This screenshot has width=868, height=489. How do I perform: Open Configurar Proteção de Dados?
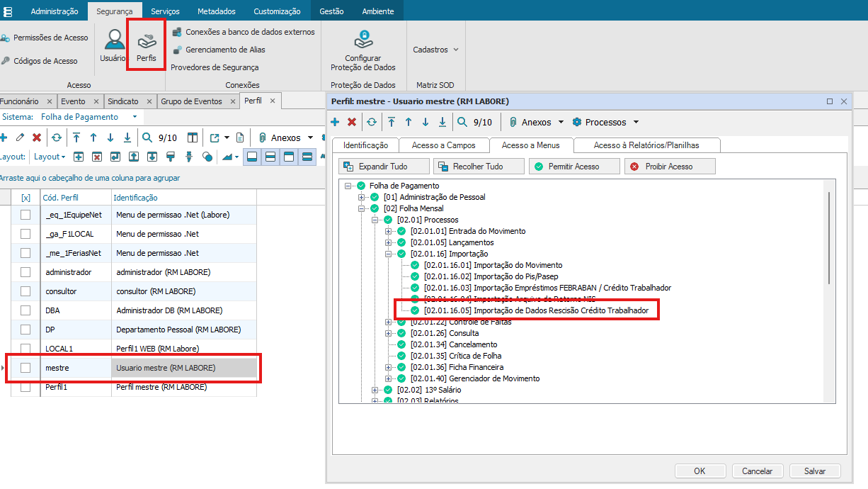[363, 50]
